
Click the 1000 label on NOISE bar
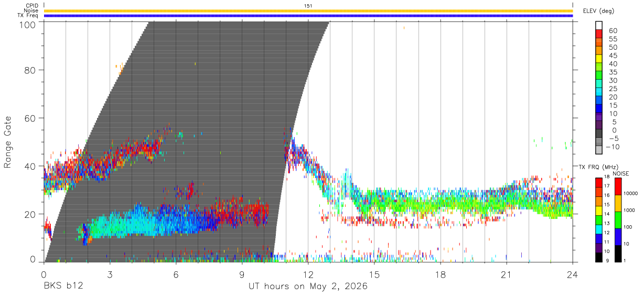pyautogui.click(x=629, y=210)
